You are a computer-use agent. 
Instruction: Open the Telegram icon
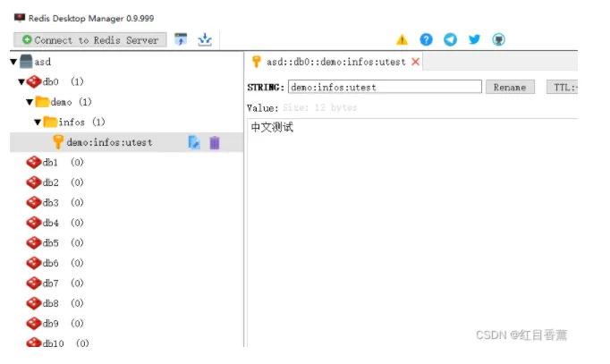[x=450, y=39]
